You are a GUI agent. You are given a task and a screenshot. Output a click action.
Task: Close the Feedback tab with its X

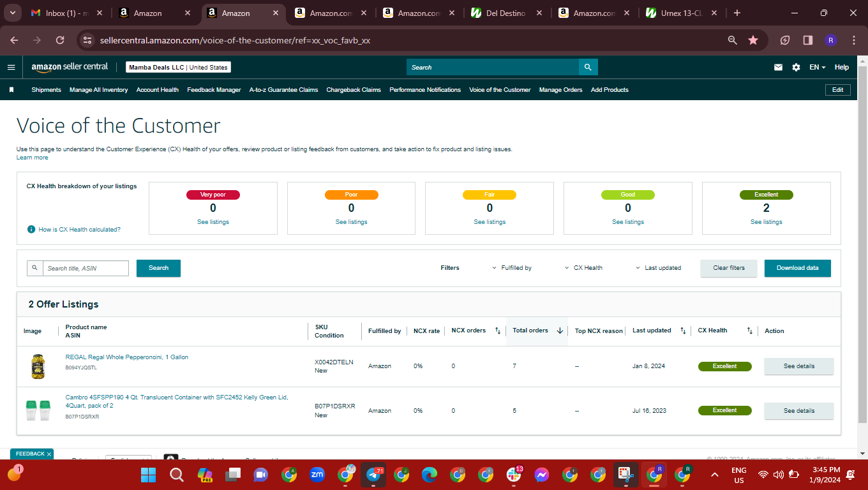[x=49, y=454]
